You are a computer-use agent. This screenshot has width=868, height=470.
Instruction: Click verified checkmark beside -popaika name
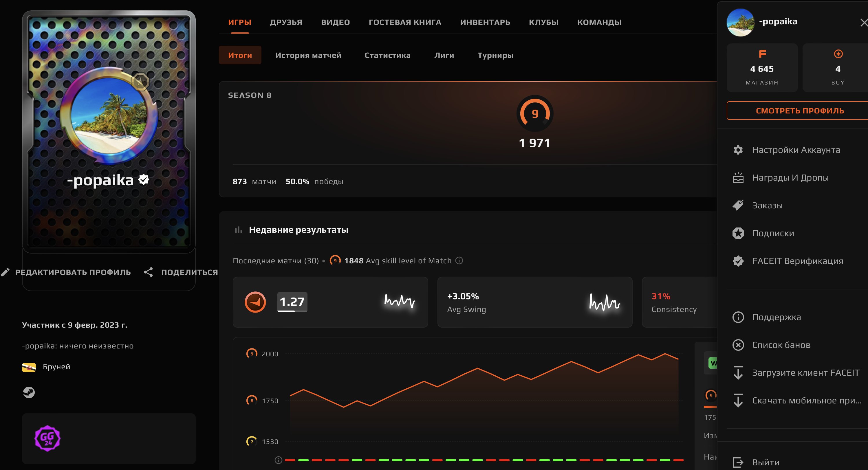tap(144, 180)
